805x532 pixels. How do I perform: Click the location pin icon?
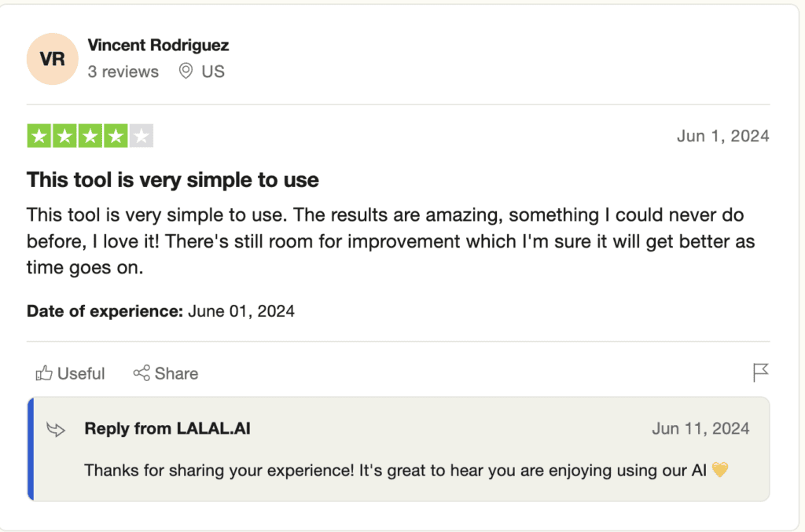[186, 72]
